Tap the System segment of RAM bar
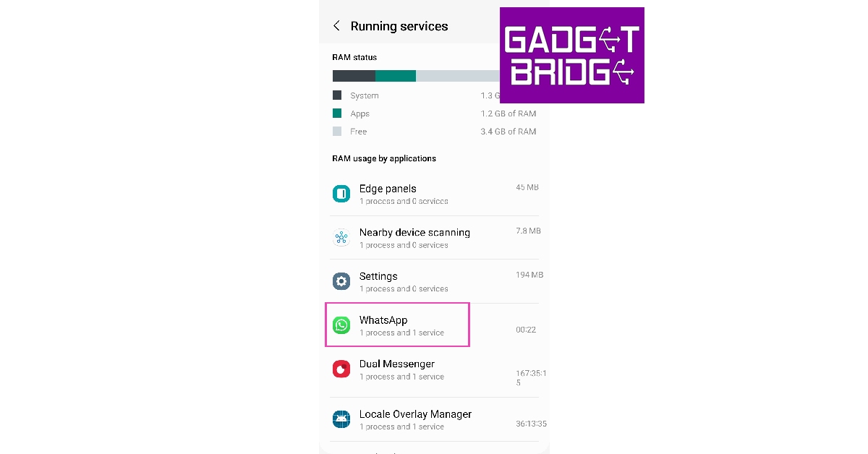Viewport: 868px width, 454px height. [354, 76]
